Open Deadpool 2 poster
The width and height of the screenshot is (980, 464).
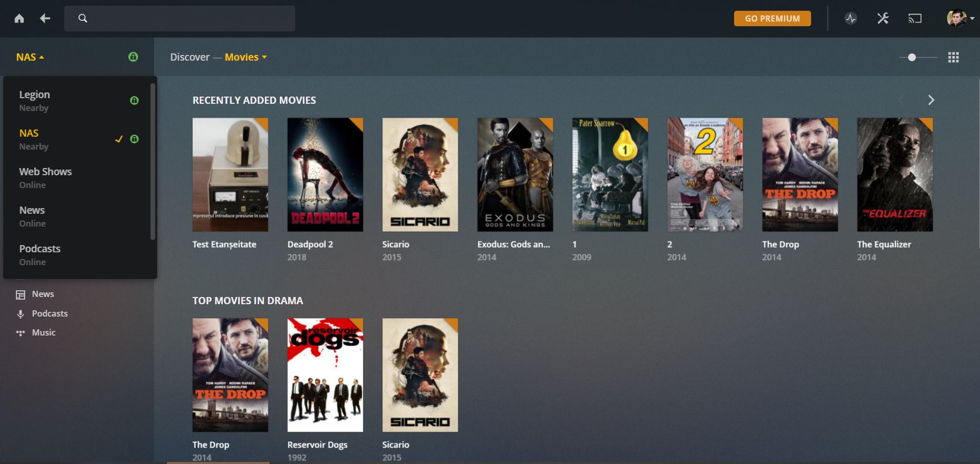click(x=325, y=175)
